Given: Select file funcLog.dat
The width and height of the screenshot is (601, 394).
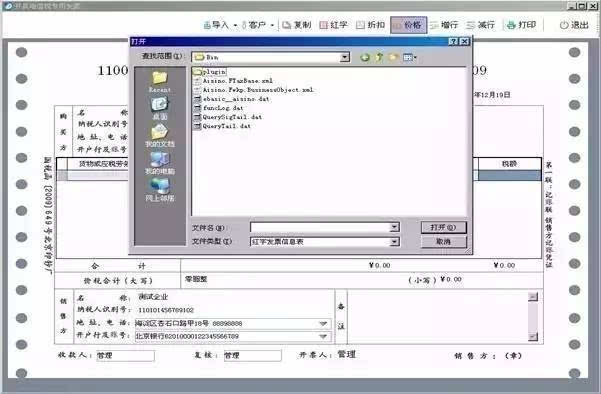Looking at the screenshot, I should pos(218,108).
